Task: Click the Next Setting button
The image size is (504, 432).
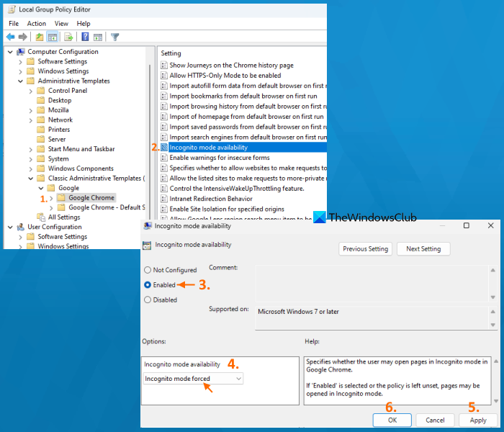Action: coord(423,249)
